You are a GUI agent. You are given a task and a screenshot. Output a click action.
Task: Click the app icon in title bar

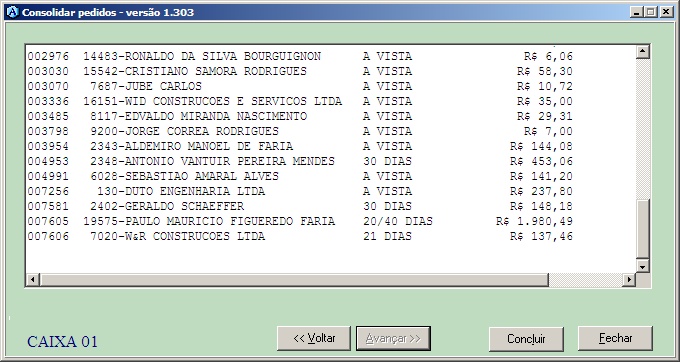pos(13,12)
